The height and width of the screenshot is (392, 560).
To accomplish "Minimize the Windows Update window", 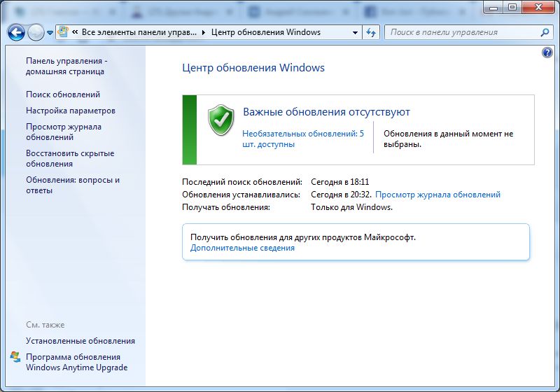I will tap(493, 7).
